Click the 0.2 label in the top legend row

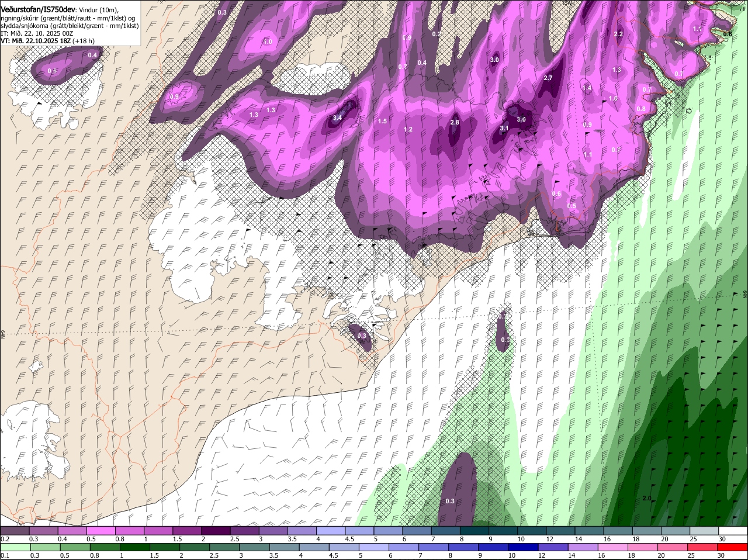5,539
